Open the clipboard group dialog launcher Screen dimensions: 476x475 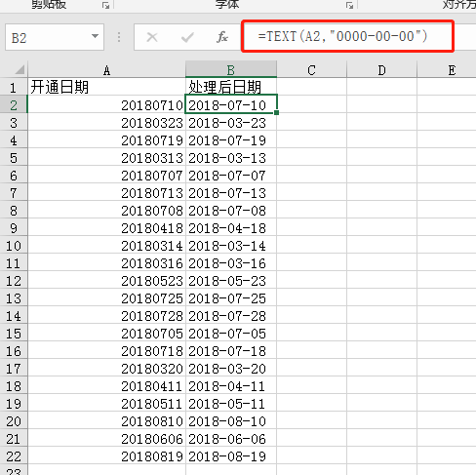tap(105, 5)
